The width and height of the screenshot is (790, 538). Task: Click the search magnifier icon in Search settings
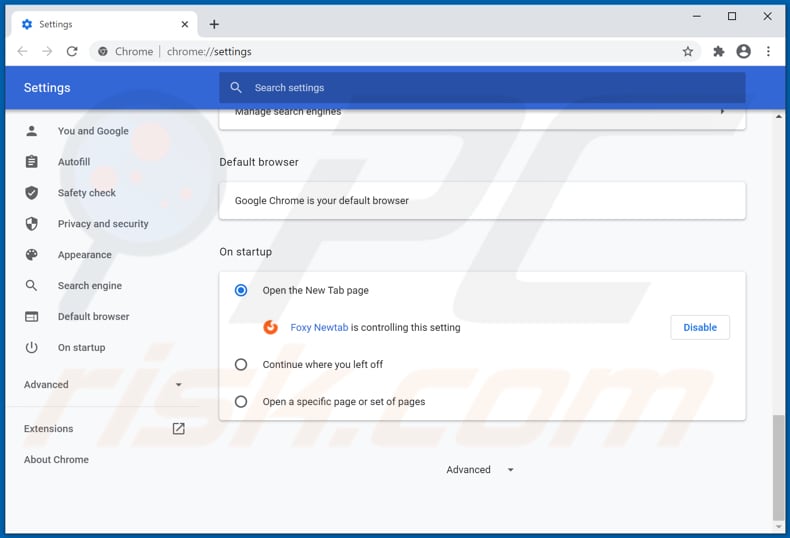(236, 87)
